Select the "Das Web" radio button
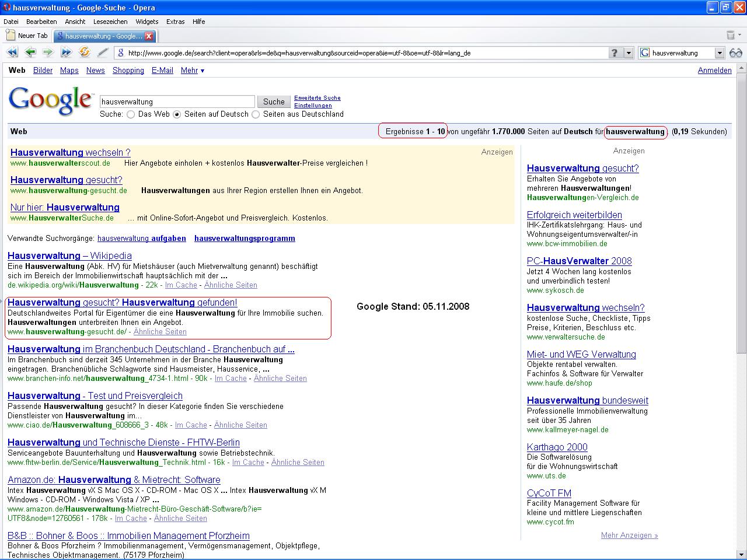This screenshot has height=560, width=747. click(131, 114)
